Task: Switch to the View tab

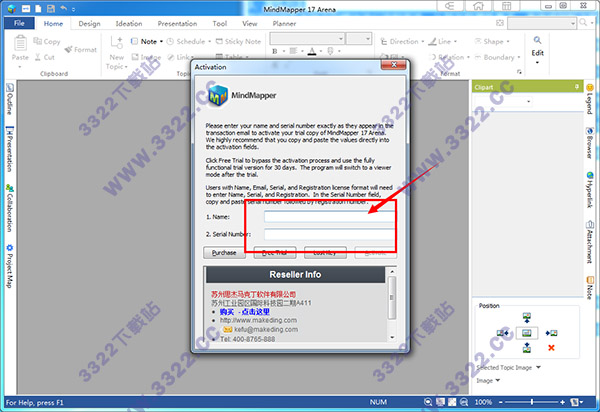Action: tap(249, 23)
